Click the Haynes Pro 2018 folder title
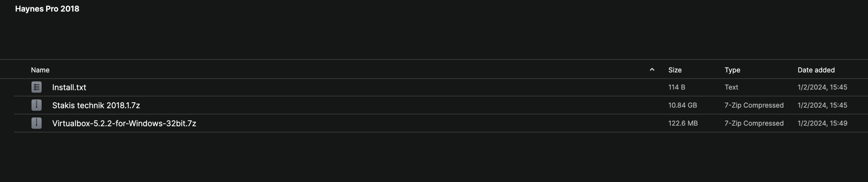The height and width of the screenshot is (182, 868). click(x=47, y=9)
